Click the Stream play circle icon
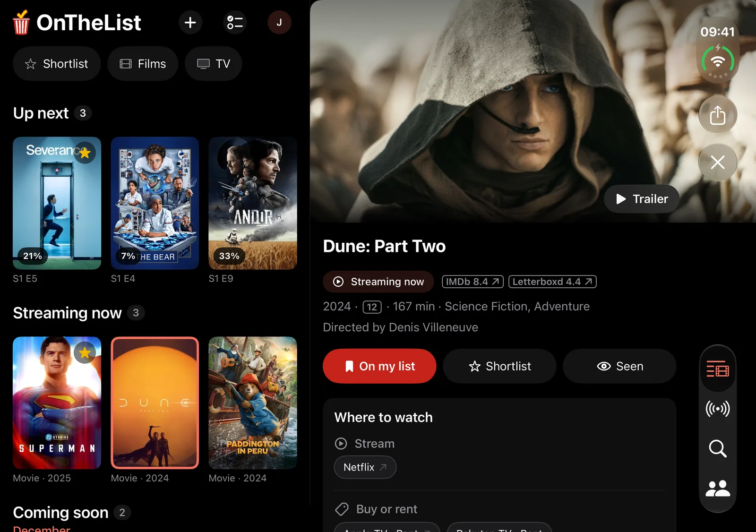756x532 pixels. (341, 444)
